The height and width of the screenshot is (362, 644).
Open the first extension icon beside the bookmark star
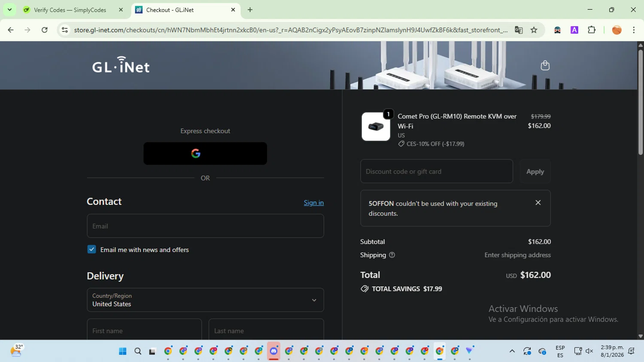[557, 30]
